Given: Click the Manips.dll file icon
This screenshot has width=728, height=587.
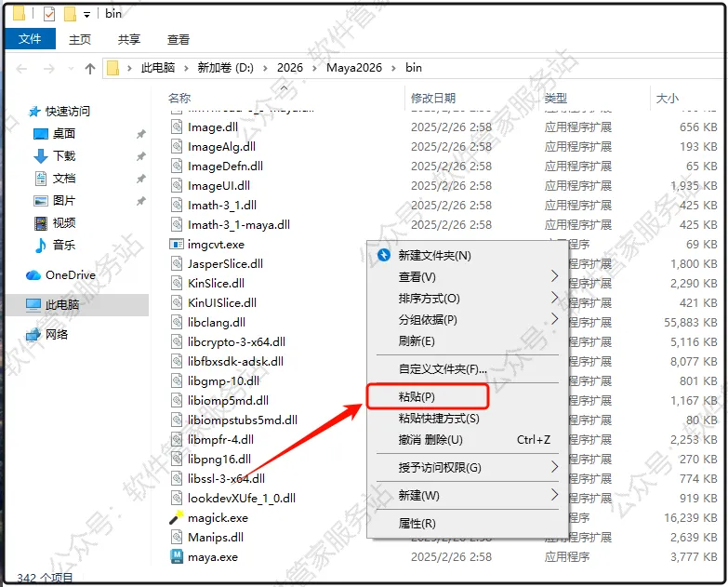Looking at the screenshot, I should tap(177, 537).
